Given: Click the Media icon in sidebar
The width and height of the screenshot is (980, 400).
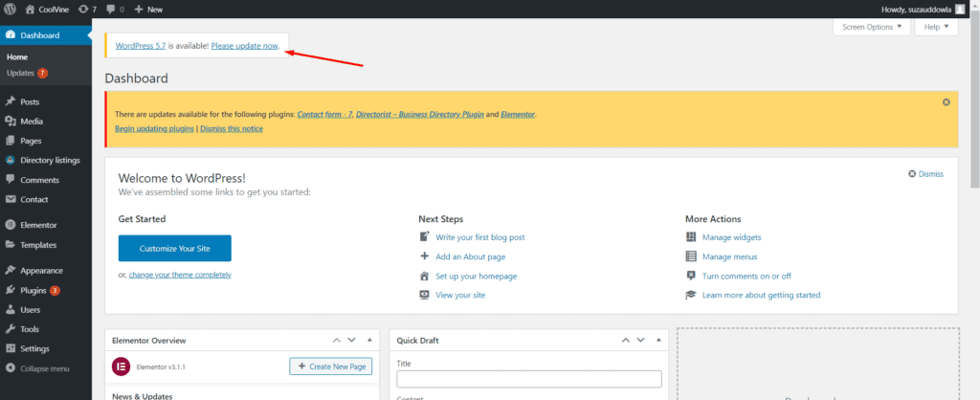Looking at the screenshot, I should [11, 122].
